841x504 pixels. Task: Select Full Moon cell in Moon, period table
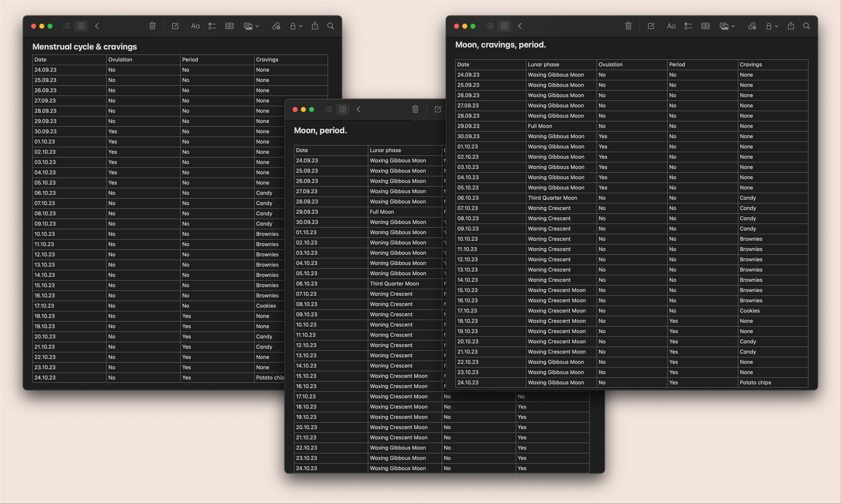pos(405,212)
